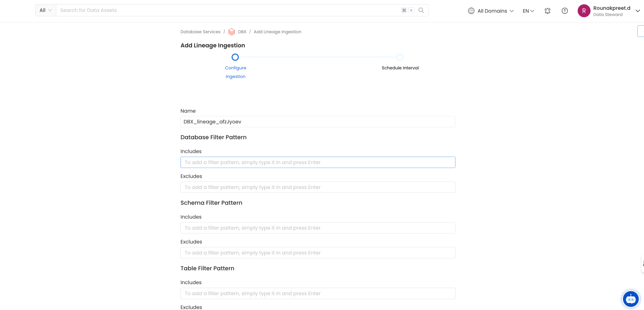Open the DBX breadcrumb link

tap(242, 32)
